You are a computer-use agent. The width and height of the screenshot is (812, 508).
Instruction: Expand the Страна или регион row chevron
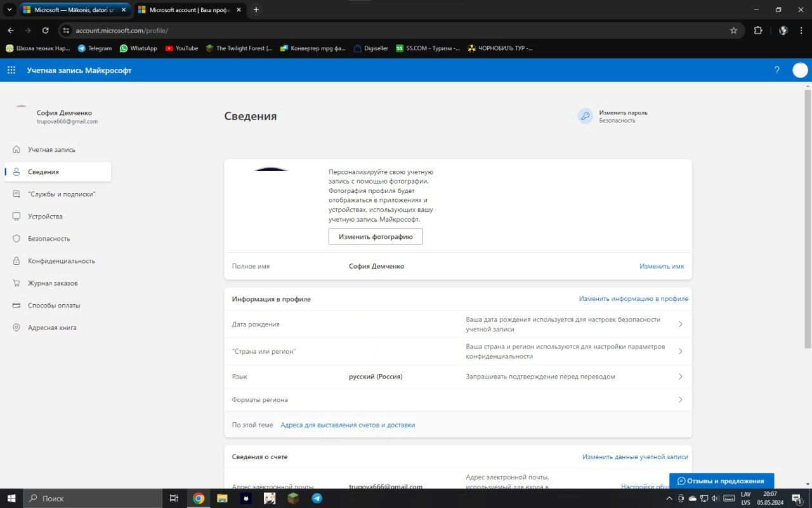click(x=680, y=351)
